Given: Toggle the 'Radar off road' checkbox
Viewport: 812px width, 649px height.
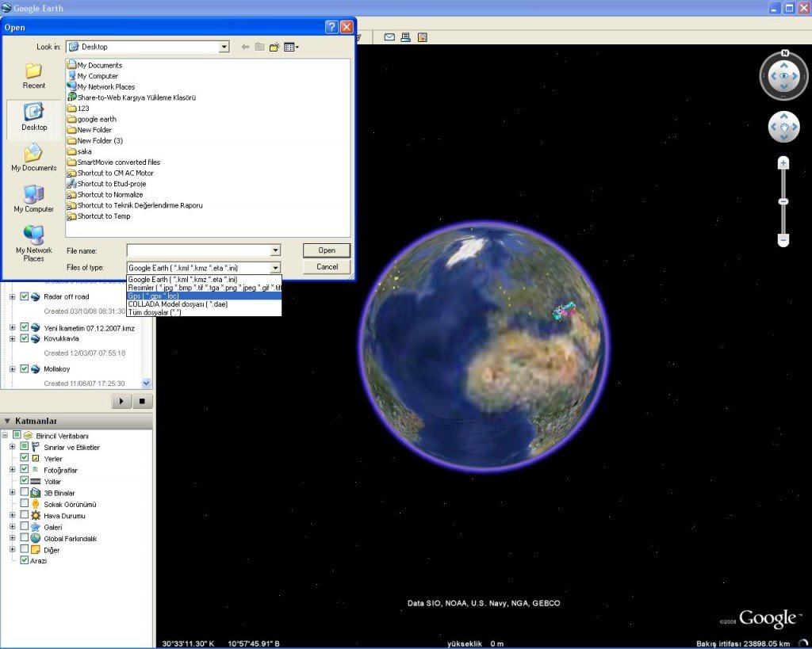Looking at the screenshot, I should (24, 296).
